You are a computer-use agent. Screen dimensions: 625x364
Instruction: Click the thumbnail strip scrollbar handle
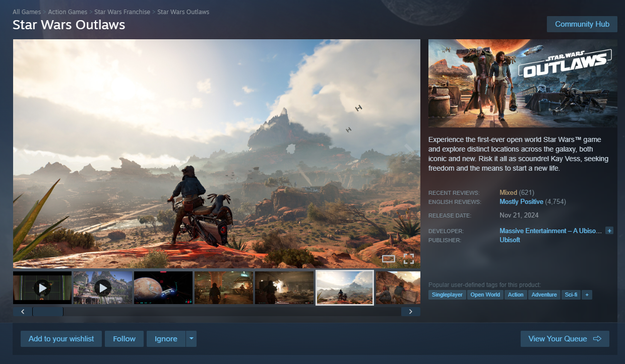[x=48, y=312]
